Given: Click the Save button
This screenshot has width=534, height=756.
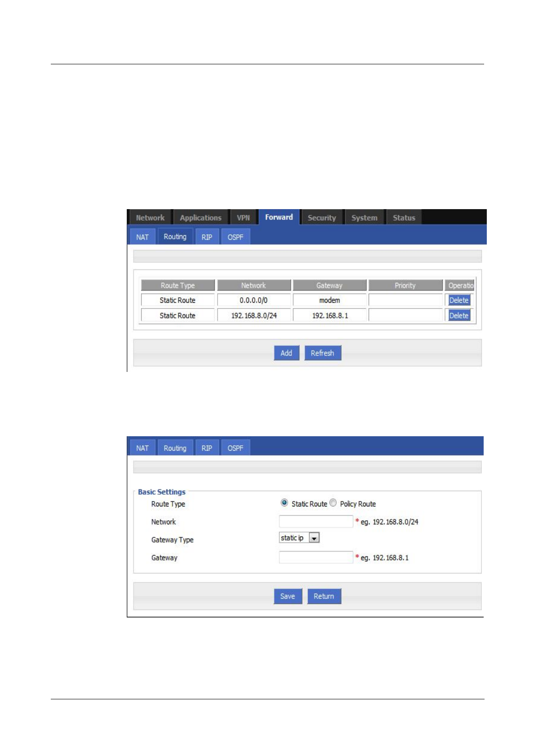Looking at the screenshot, I should (x=288, y=596).
